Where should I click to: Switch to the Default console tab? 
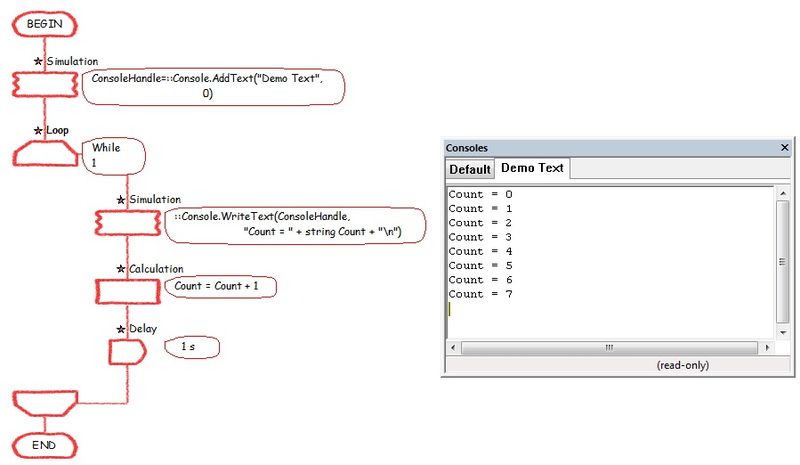click(x=470, y=169)
